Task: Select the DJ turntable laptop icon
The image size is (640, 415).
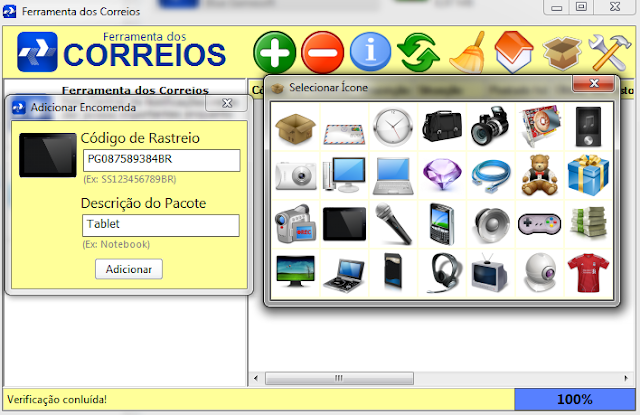Action: [x=344, y=275]
